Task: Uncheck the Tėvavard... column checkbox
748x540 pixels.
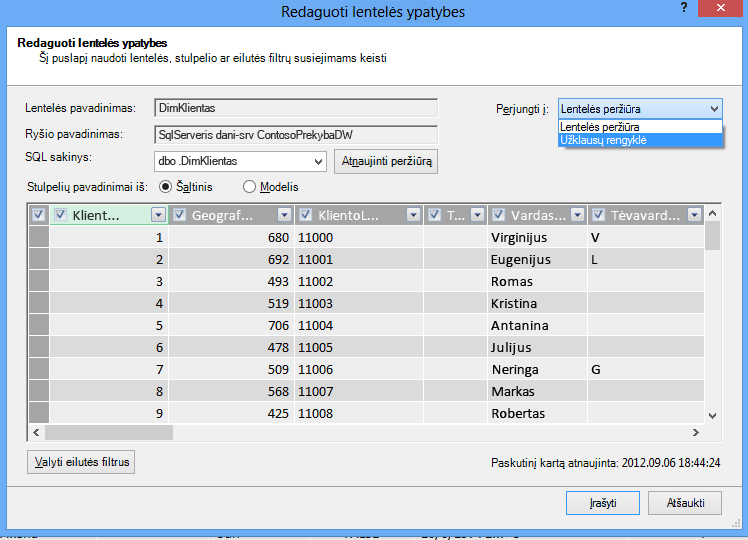Action: tap(598, 215)
